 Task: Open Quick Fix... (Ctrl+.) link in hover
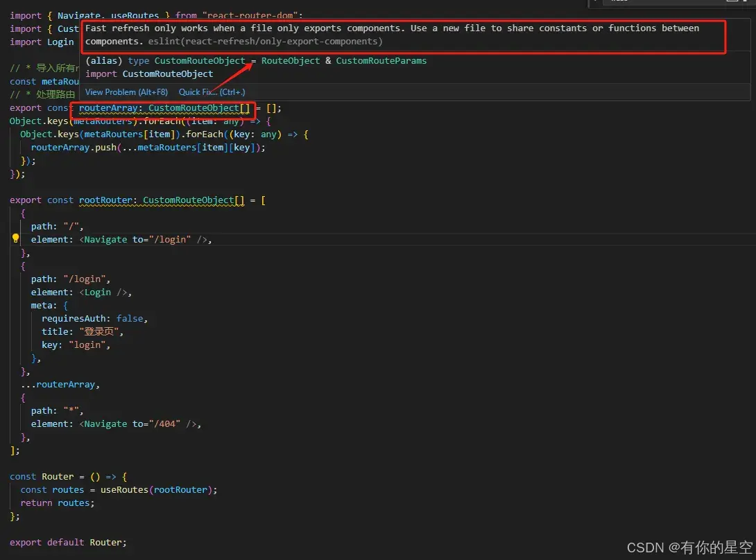(212, 92)
